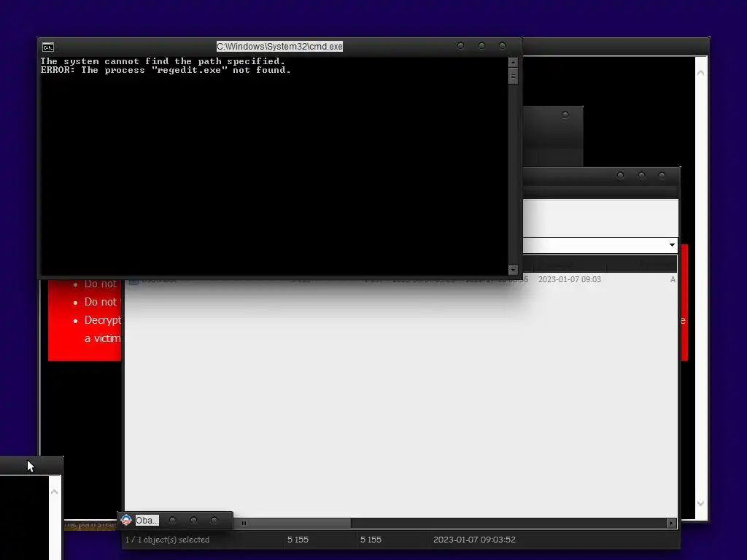
Task: Minimize the cmd.exe window
Action: (x=460, y=46)
